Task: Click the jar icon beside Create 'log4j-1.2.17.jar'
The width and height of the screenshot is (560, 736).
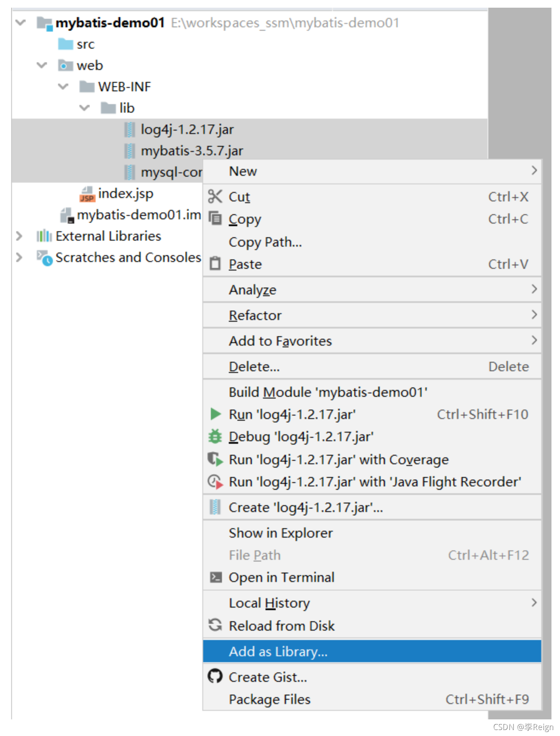Action: pos(216,507)
